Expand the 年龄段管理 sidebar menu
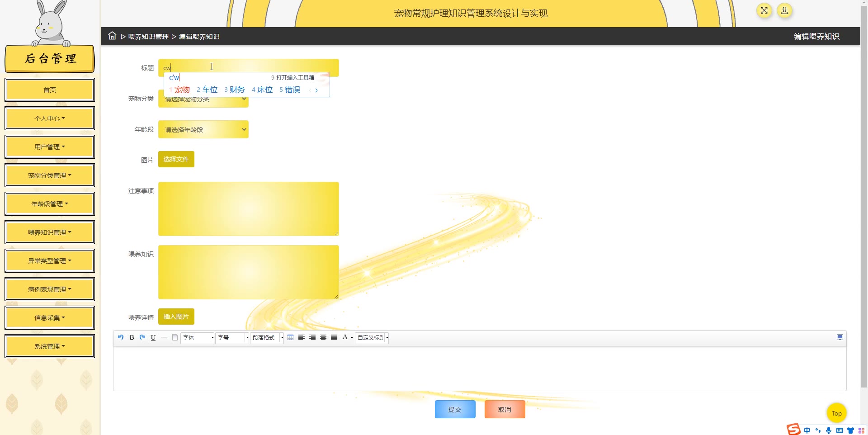 tap(50, 204)
